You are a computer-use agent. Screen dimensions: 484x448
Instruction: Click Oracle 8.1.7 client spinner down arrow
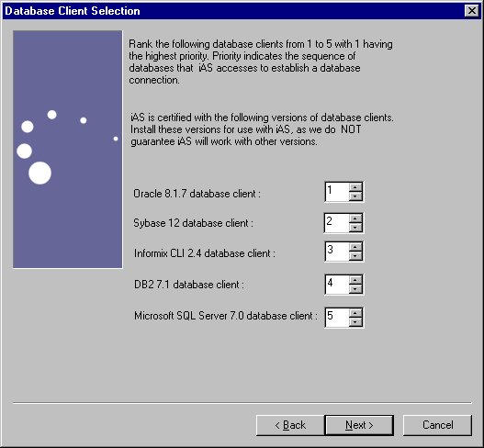pyautogui.click(x=355, y=196)
